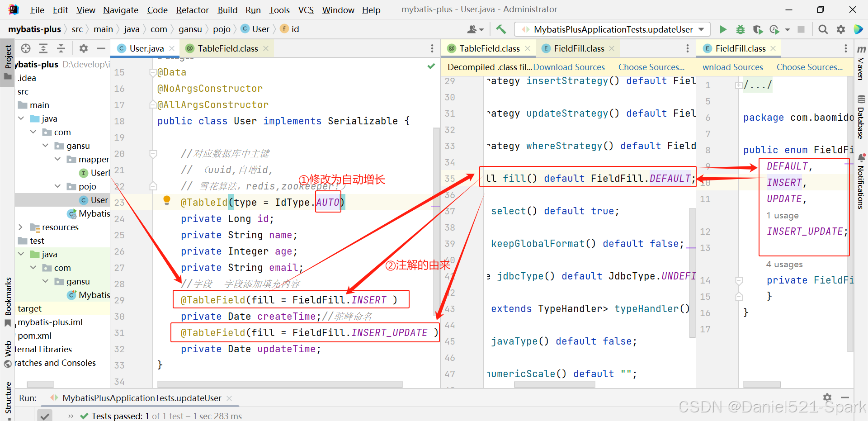Collapse all in project tree icon

coord(61,48)
